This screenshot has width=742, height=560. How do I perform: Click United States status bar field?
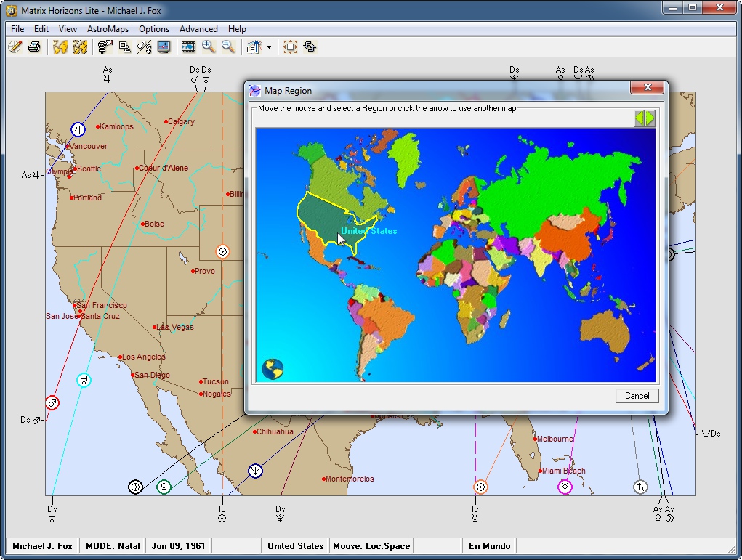pyautogui.click(x=295, y=545)
